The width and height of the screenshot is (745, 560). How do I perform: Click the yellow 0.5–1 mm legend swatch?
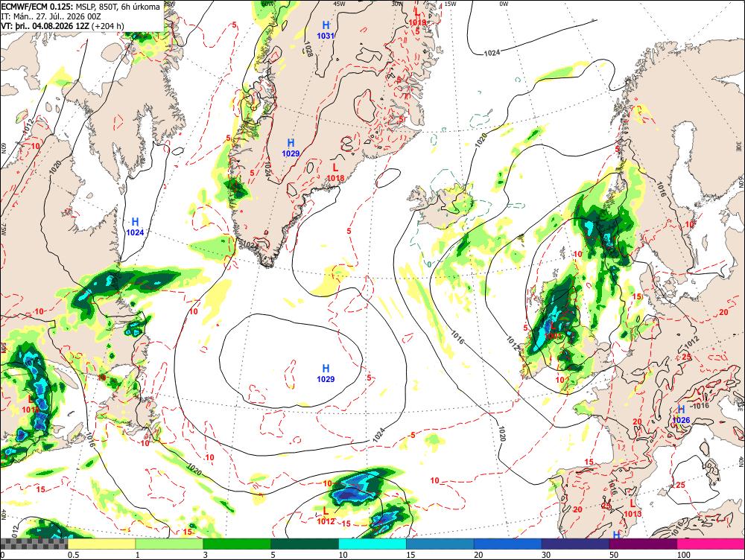tap(101, 544)
